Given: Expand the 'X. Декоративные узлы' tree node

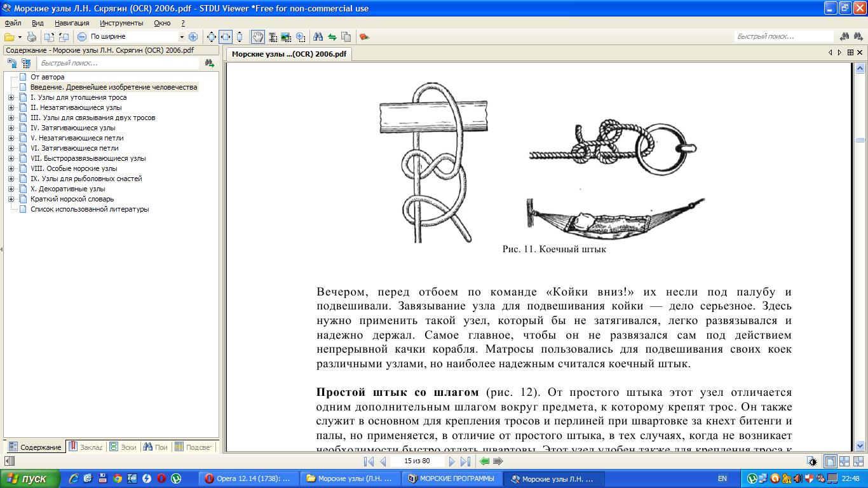Looking at the screenshot, I should pos(11,189).
